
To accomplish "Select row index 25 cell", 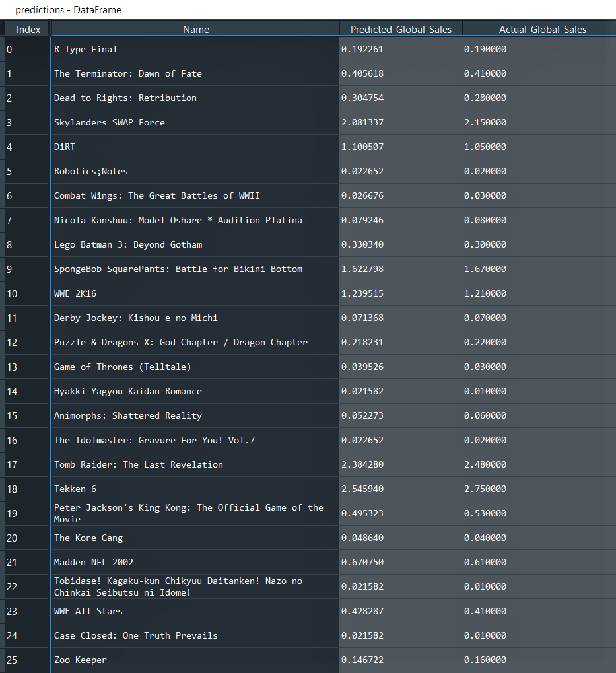I will point(26,660).
